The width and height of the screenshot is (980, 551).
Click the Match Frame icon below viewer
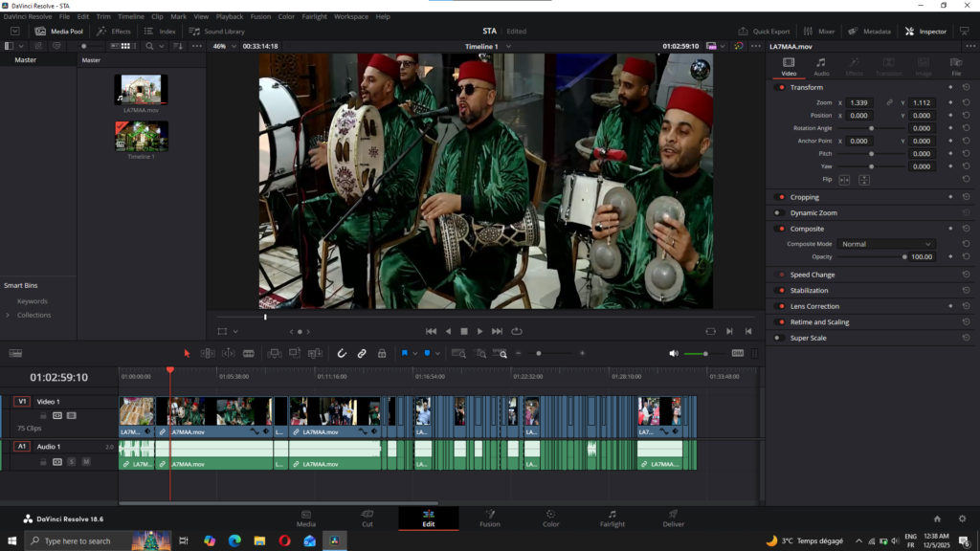coord(711,331)
